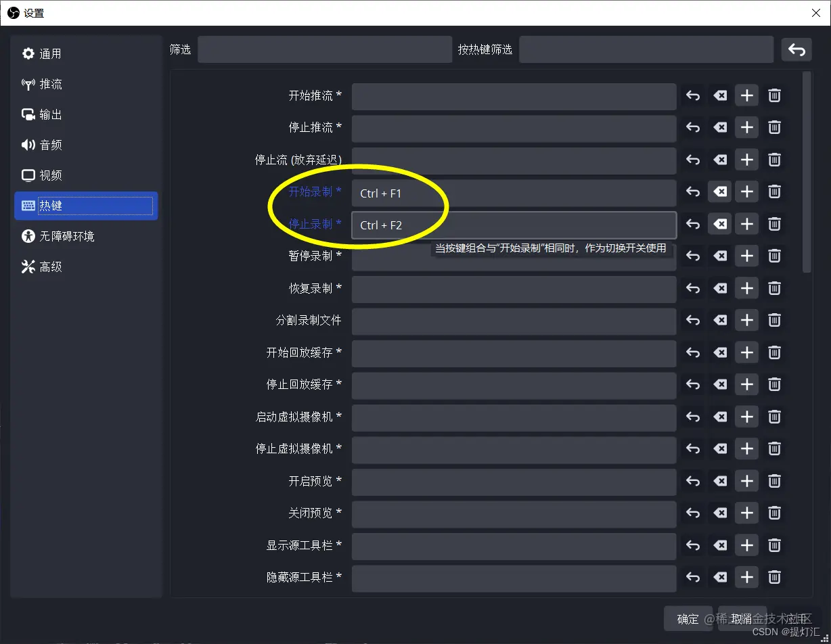
Task: Delete the 开始录制 hotkey entry
Action: pyautogui.click(x=775, y=192)
